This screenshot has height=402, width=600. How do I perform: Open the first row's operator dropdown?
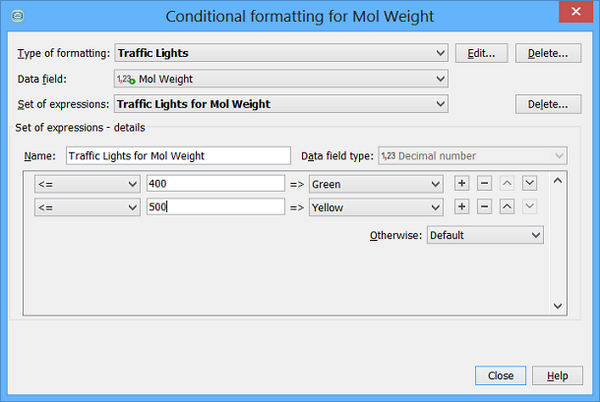[x=87, y=184]
